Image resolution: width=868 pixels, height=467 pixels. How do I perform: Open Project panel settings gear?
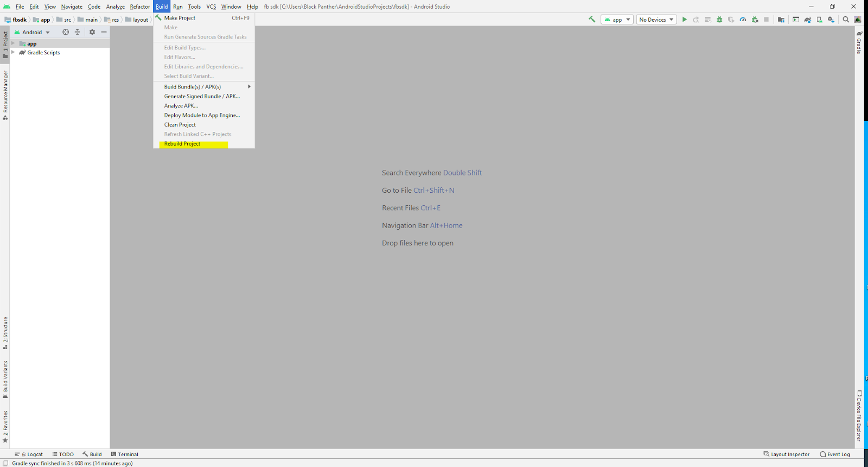coord(92,32)
